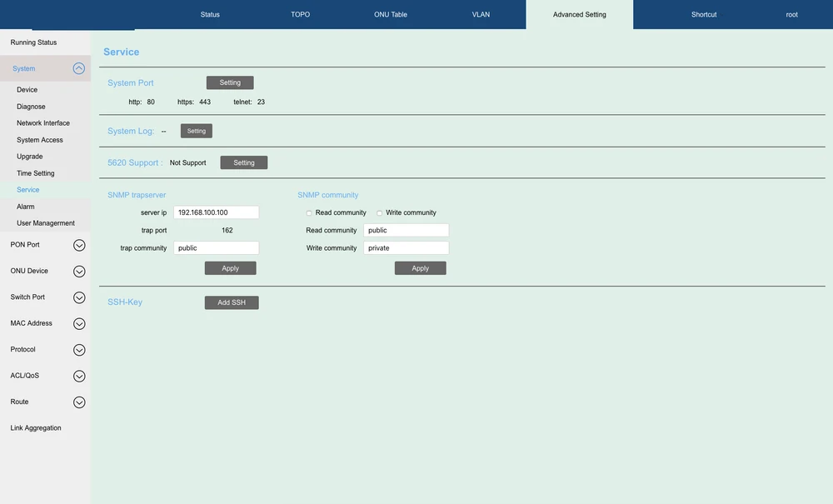Viewport: 833px width, 504px height.
Task: Switch to the VLAN tab
Action: (481, 15)
